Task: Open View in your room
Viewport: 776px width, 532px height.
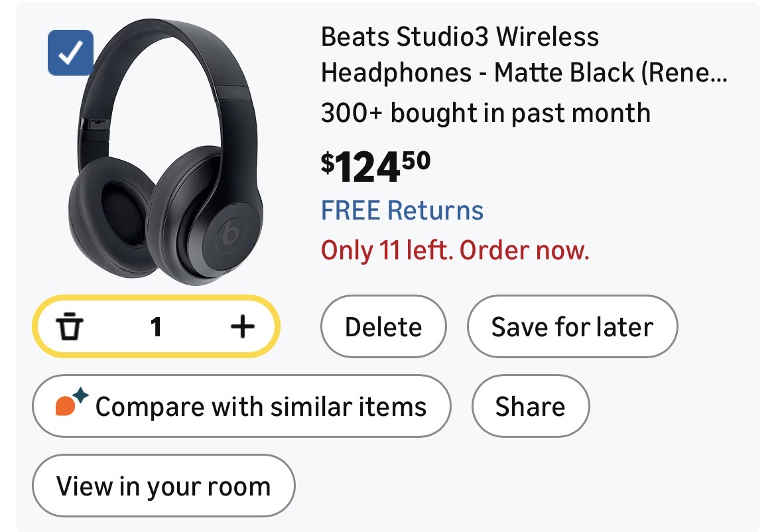Action: 163,486
